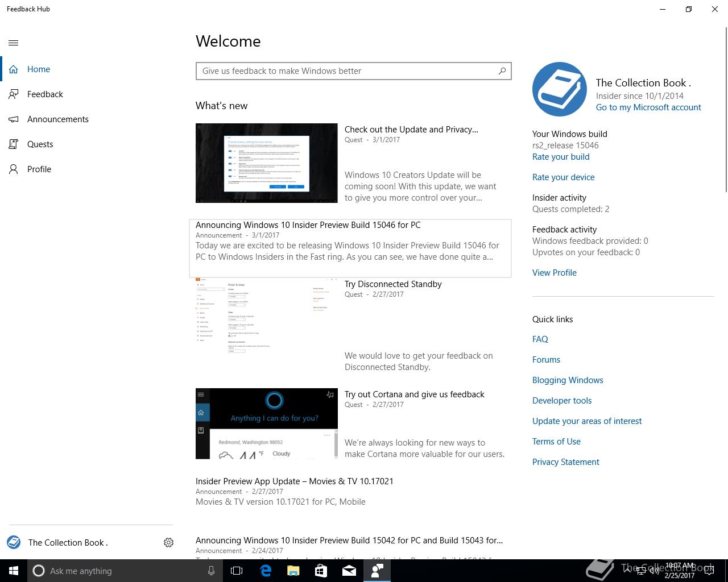Select Feedback in the navigation pane
The image size is (728, 582).
tap(86, 94)
